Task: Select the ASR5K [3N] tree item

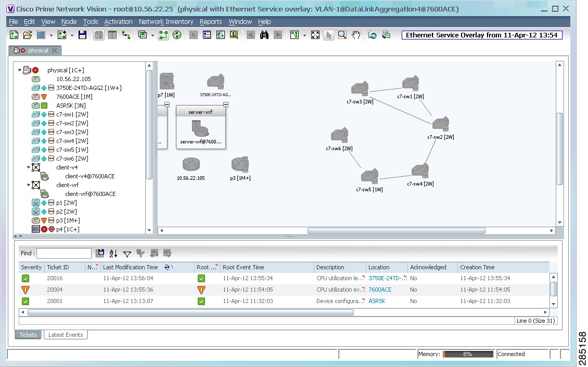Action: point(71,106)
